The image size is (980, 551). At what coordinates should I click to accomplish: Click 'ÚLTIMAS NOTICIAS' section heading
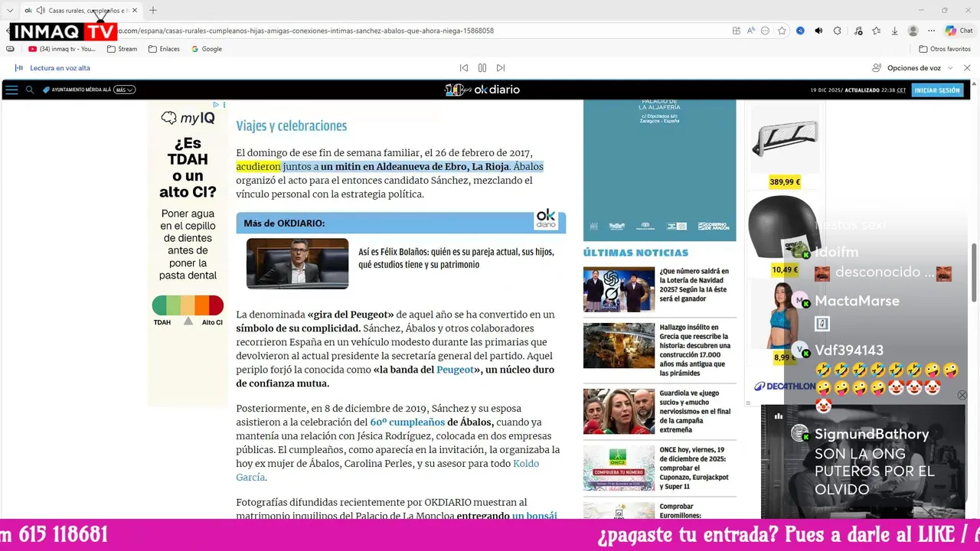635,253
